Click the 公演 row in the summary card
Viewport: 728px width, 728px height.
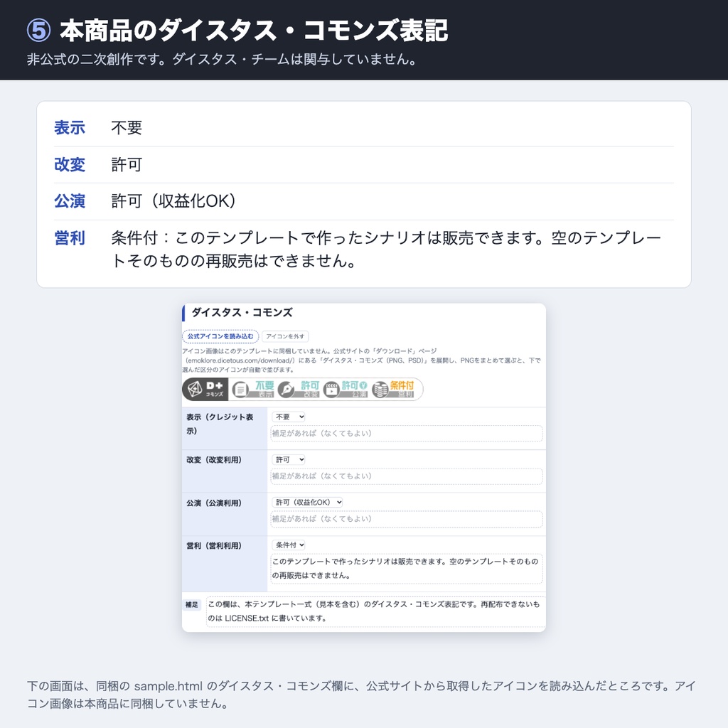click(364, 201)
